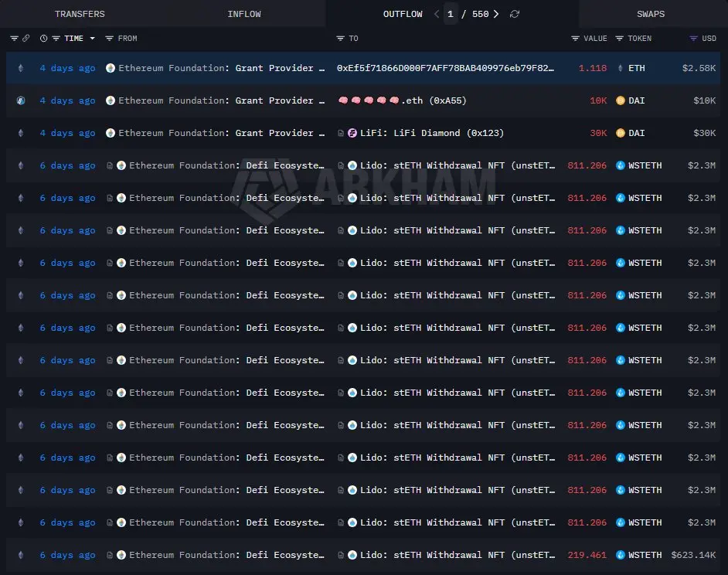Open '4 days ago' on the 10K DAI row

[68, 100]
